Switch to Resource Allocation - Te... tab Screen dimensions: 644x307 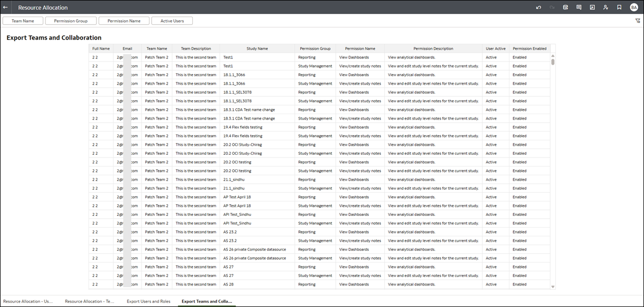[x=90, y=301]
